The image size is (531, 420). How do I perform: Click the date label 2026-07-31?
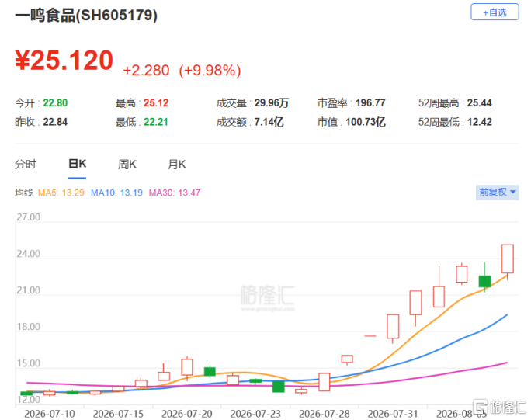[393, 414]
